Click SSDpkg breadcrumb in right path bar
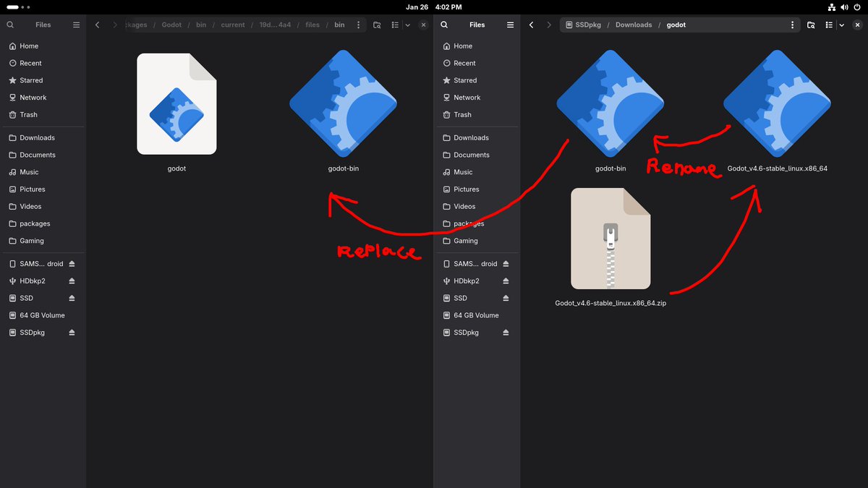 click(x=584, y=25)
